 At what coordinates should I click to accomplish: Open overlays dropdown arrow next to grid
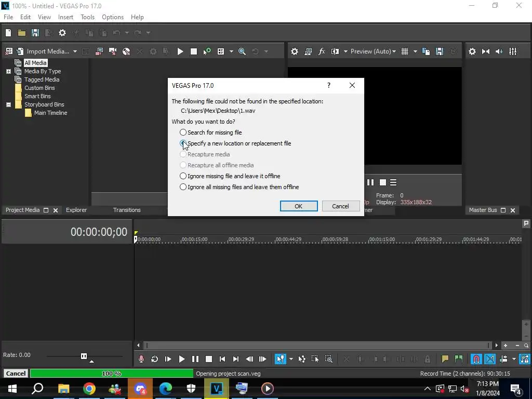click(x=415, y=51)
